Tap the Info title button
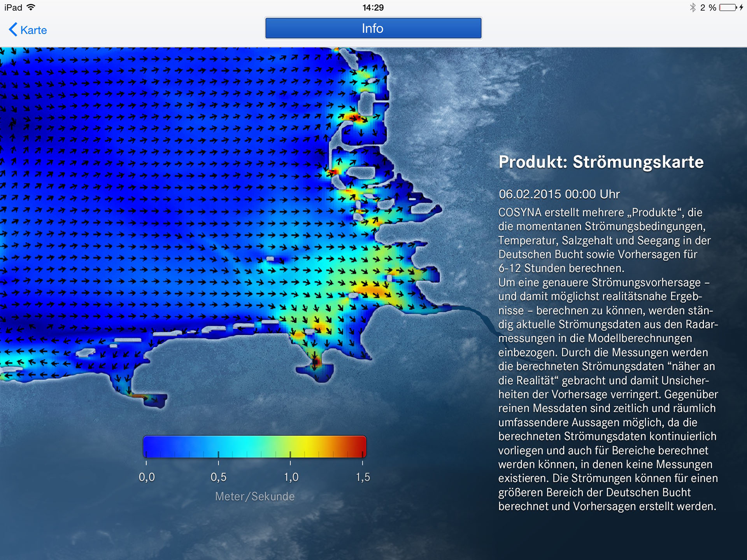Image resolution: width=747 pixels, height=560 pixels. pos(373,28)
